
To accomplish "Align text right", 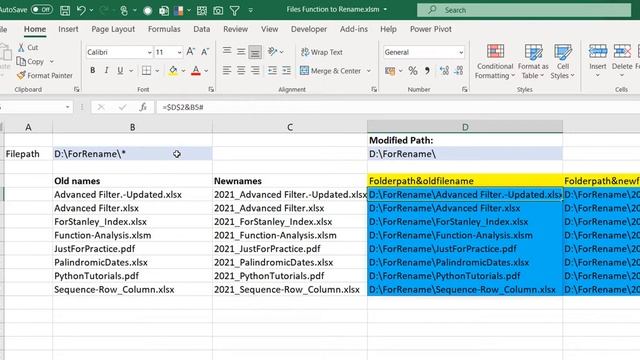I will [x=255, y=71].
